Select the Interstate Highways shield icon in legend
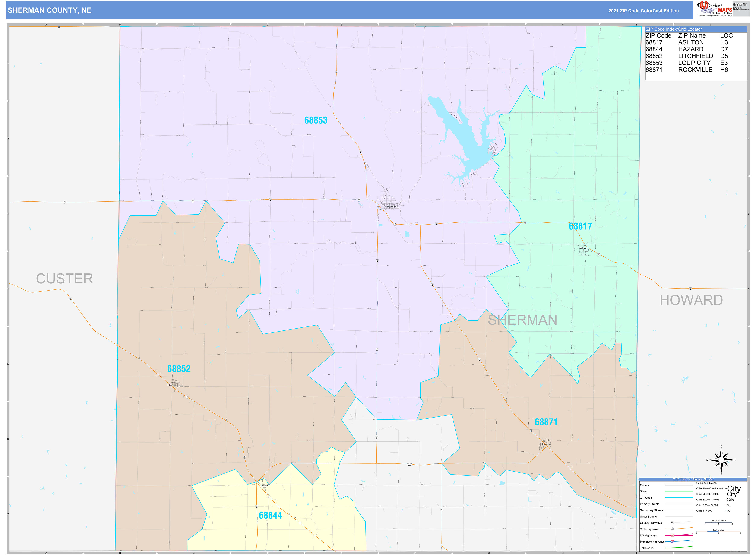756x555 pixels. click(672, 542)
